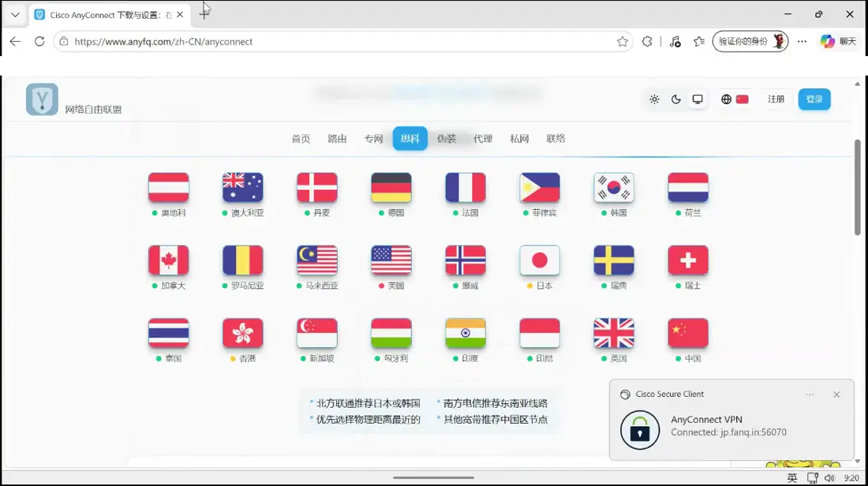The width and height of the screenshot is (868, 486).
Task: Click the address bar URL field
Action: tap(343, 42)
